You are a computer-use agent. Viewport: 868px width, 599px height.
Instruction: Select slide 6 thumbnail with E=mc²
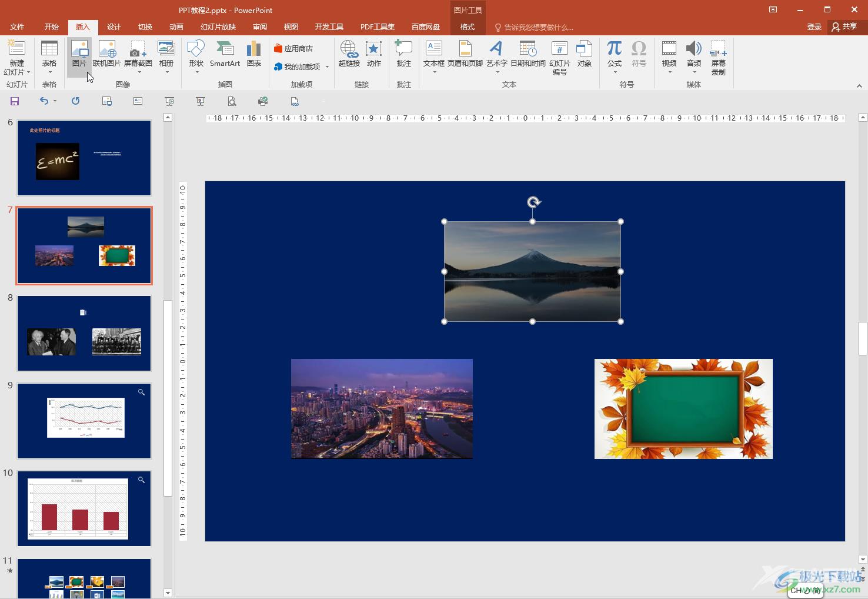(84, 158)
